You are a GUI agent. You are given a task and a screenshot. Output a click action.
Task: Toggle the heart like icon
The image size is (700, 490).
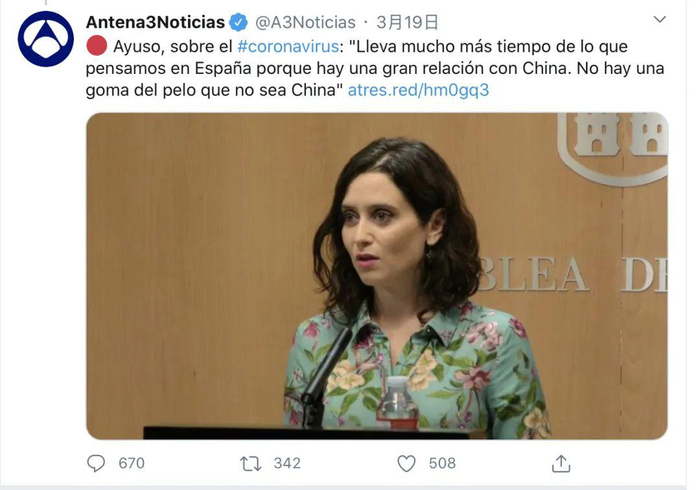tap(406, 464)
